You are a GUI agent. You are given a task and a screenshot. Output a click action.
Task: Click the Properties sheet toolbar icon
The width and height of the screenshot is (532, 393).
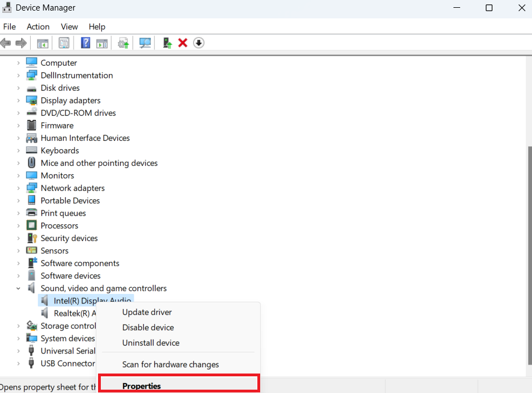pos(64,43)
